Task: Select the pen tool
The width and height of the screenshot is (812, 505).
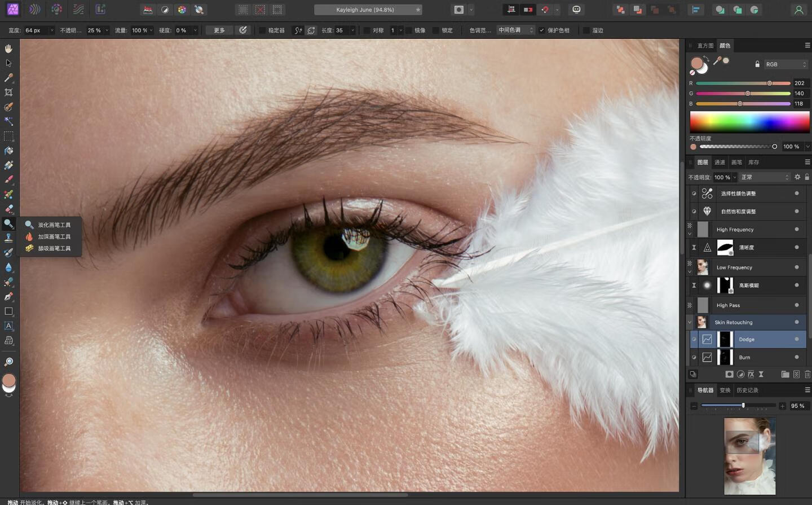Action: pyautogui.click(x=8, y=296)
